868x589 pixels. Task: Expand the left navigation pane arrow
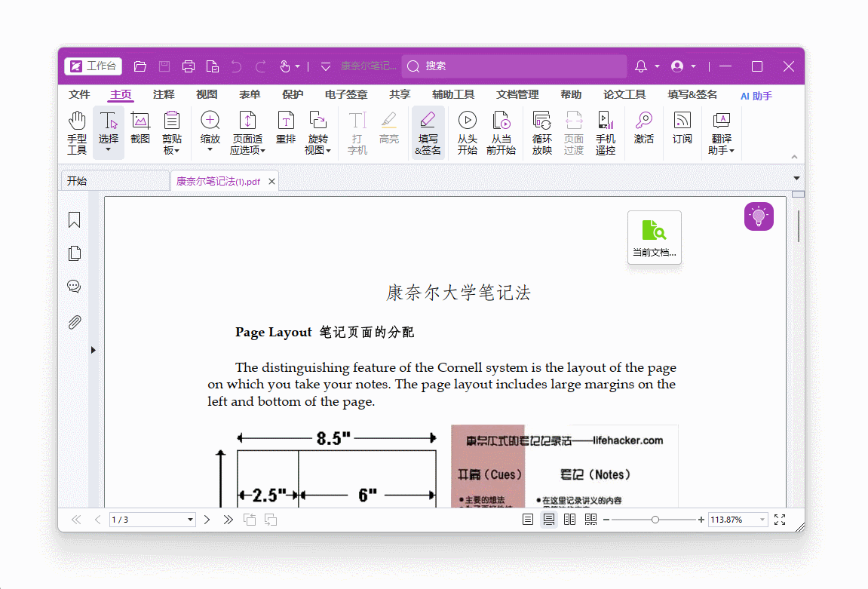tap(93, 350)
